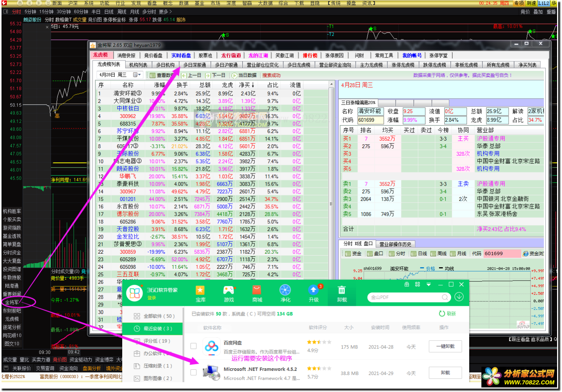Viewport: 562px width, 392px height.
Task: Open 金将军 in left sidebar
Action: [12, 302]
